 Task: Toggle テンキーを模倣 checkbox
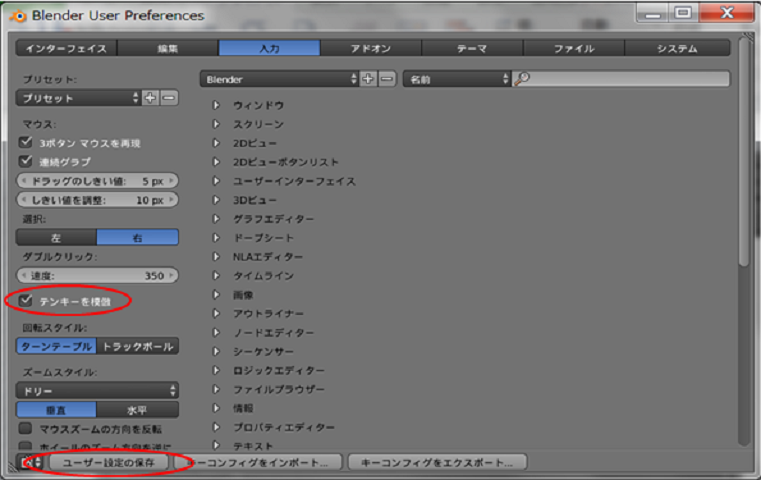27,300
